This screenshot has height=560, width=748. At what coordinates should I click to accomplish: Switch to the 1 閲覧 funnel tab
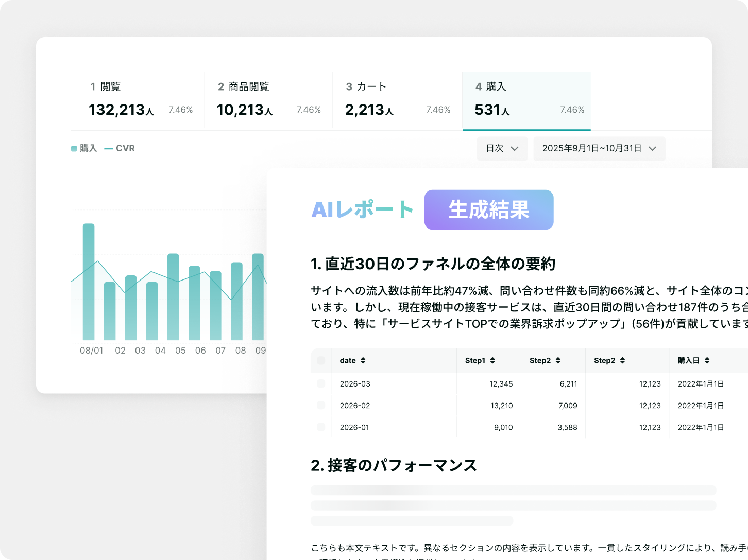[x=138, y=101]
